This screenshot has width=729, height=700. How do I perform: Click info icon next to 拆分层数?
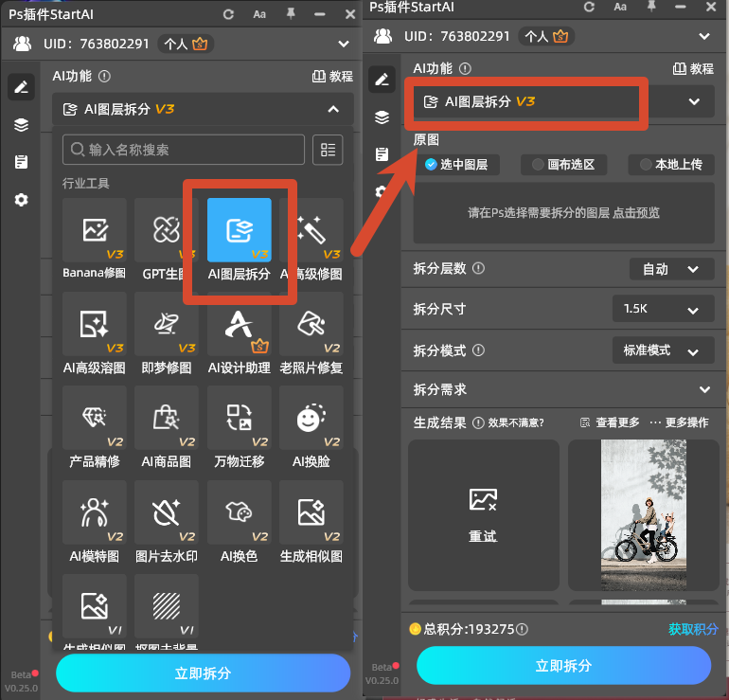pos(478,268)
